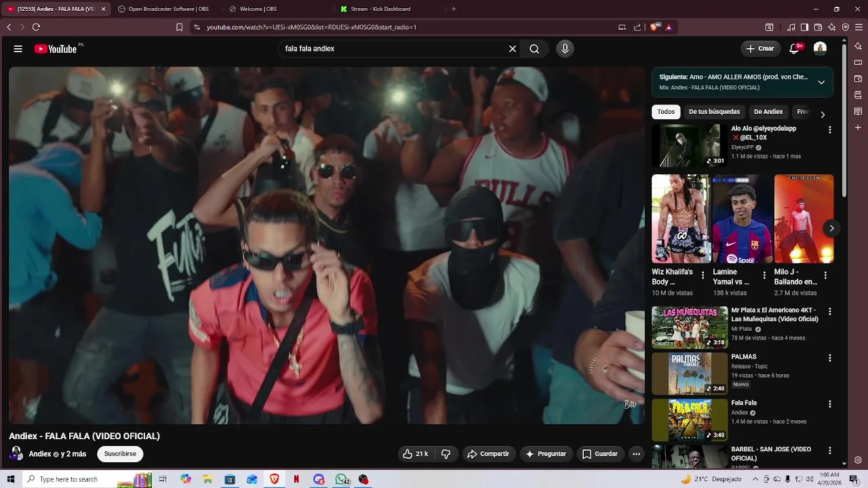
Task: Open options for Fala Fala audio
Action: tap(829, 404)
